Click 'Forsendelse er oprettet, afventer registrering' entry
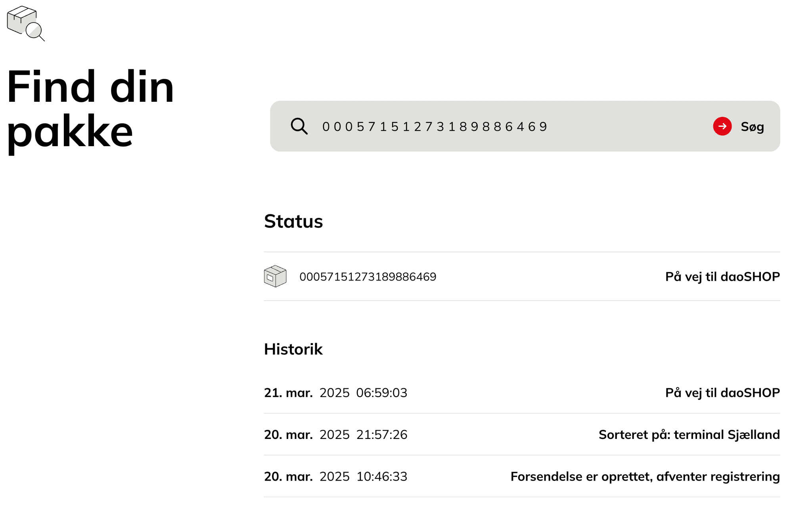 (645, 477)
